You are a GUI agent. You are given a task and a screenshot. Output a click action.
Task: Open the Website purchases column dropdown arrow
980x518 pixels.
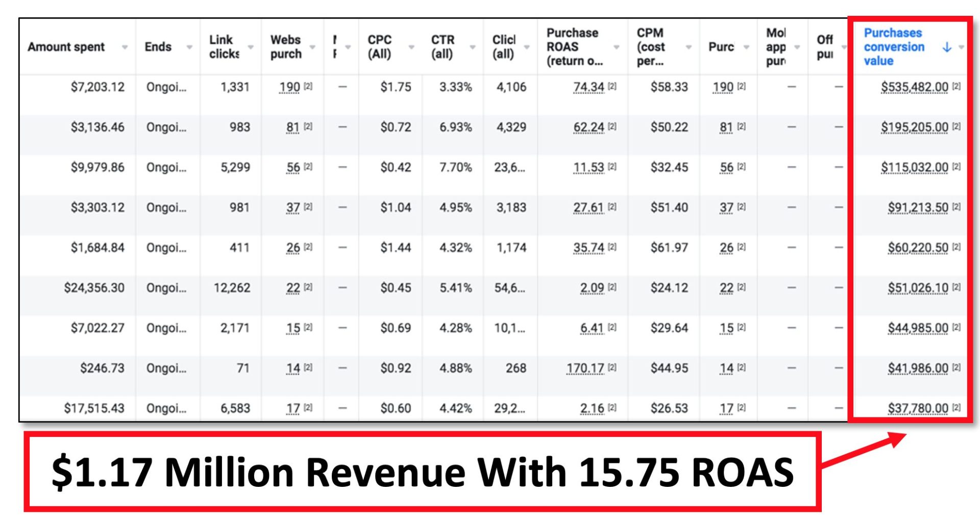(312, 47)
